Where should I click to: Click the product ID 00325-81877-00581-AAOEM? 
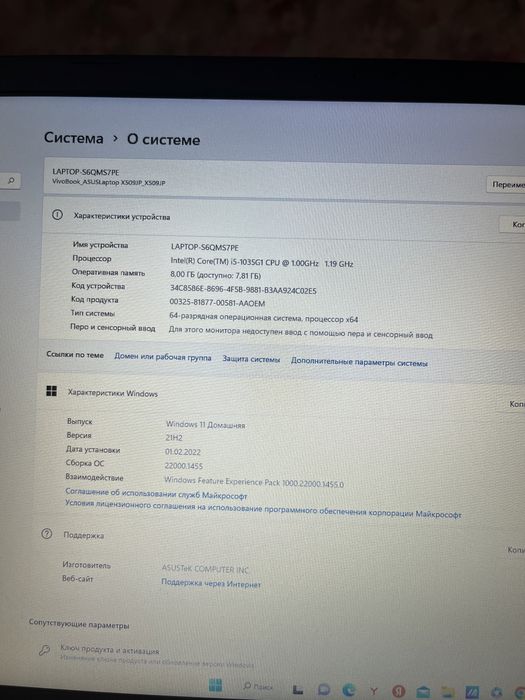(x=217, y=303)
